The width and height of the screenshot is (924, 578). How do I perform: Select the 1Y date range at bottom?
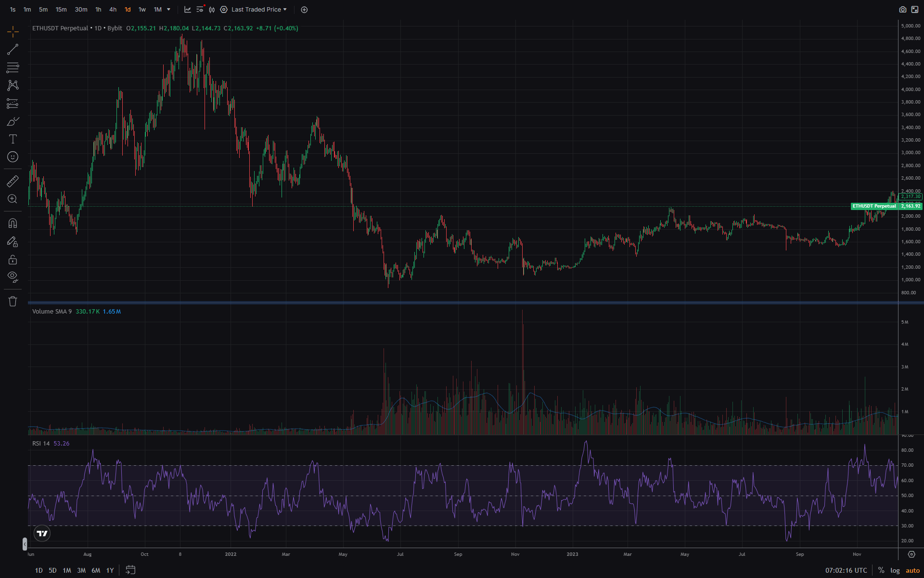point(110,570)
